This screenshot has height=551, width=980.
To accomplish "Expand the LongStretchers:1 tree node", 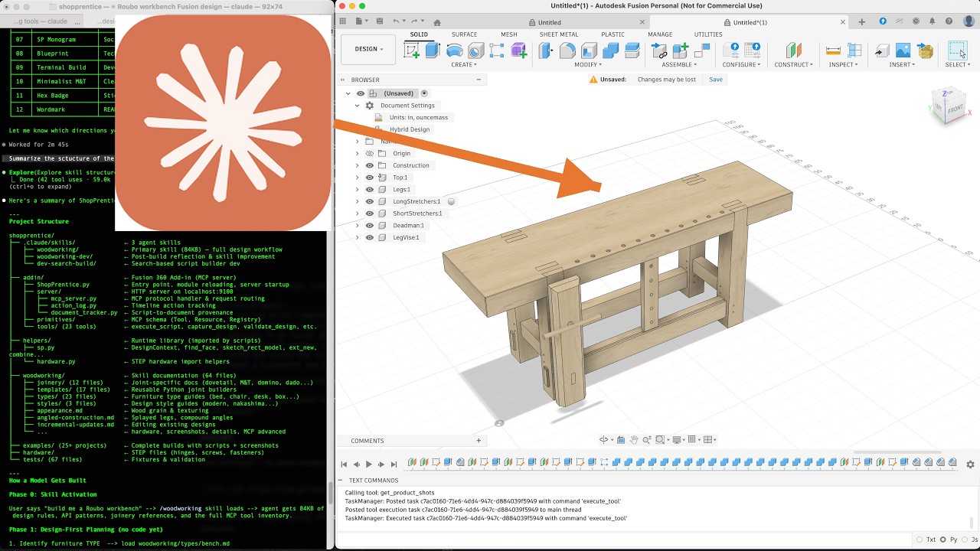I will [x=357, y=201].
